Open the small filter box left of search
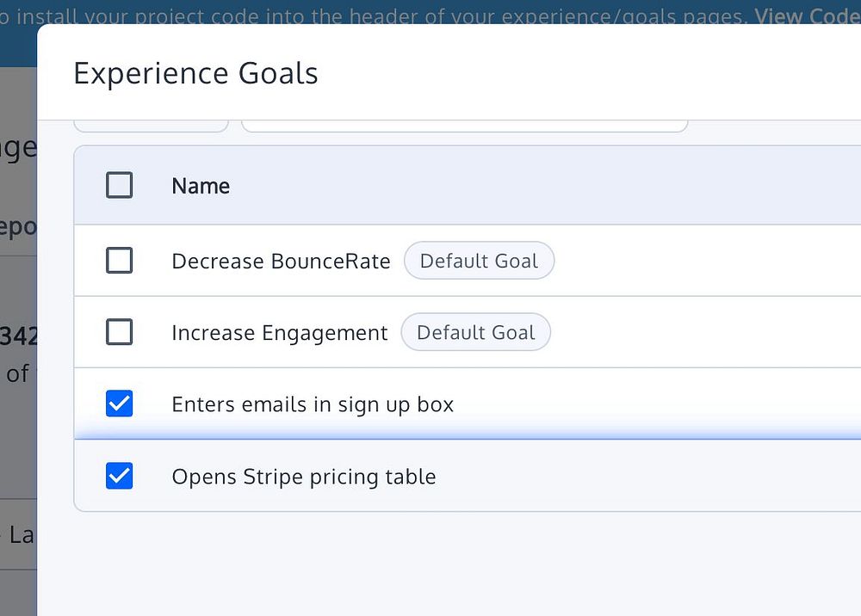This screenshot has height=616, width=861. click(x=151, y=126)
